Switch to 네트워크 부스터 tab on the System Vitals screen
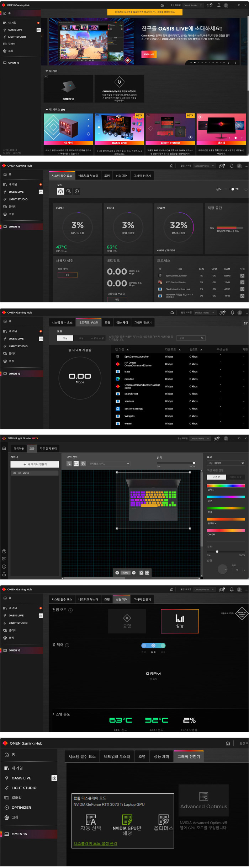Screen dimensions: 249x868 [x=88, y=176]
